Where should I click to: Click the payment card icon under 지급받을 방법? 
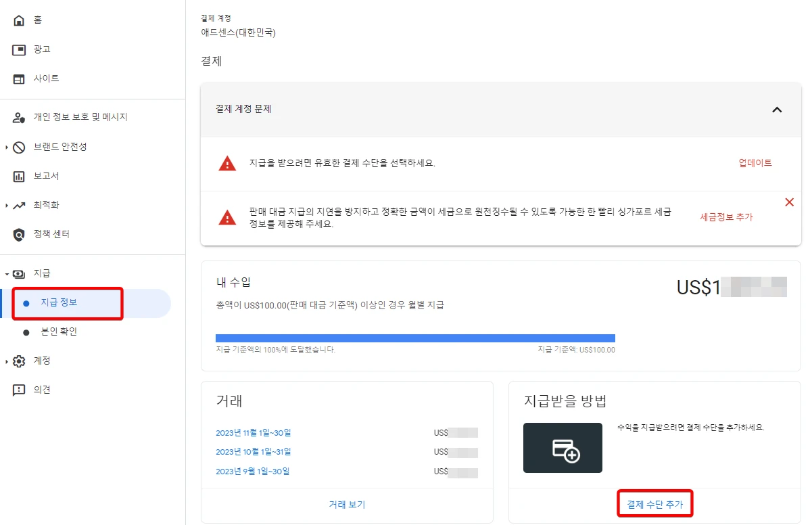coord(563,447)
